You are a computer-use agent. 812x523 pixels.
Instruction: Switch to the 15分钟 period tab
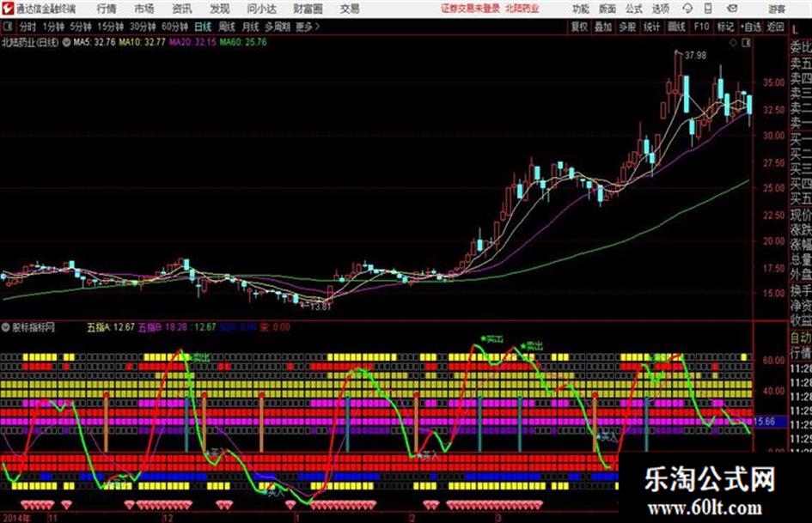click(x=111, y=27)
